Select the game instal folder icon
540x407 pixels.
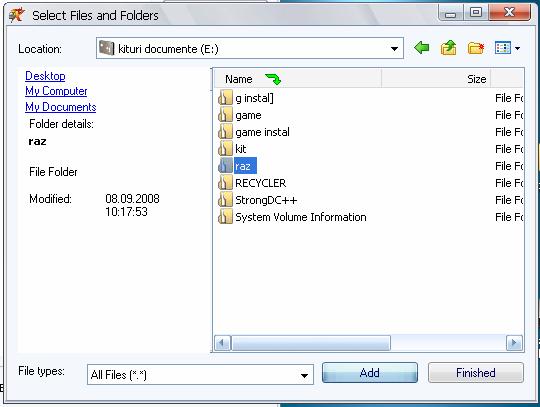tap(225, 132)
